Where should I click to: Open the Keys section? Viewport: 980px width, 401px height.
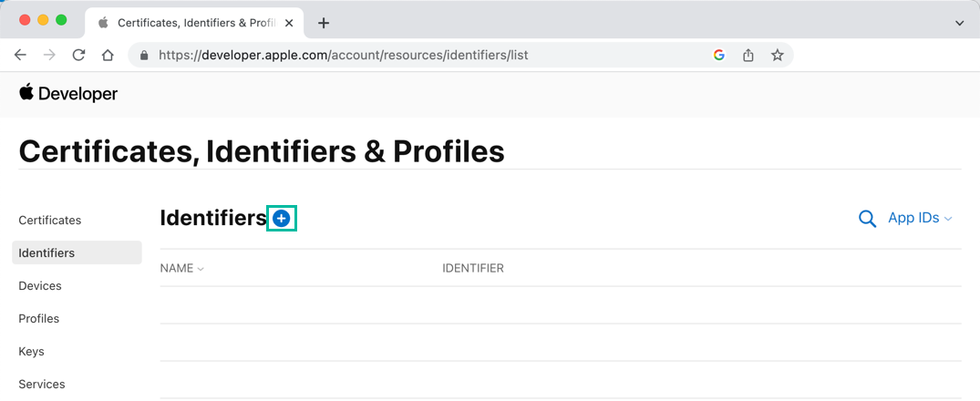[x=31, y=352]
